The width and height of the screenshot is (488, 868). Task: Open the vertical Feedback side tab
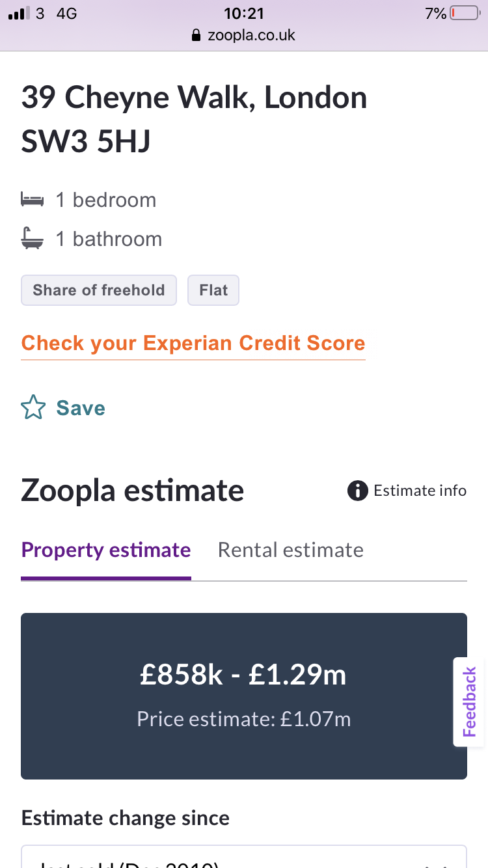(x=470, y=702)
